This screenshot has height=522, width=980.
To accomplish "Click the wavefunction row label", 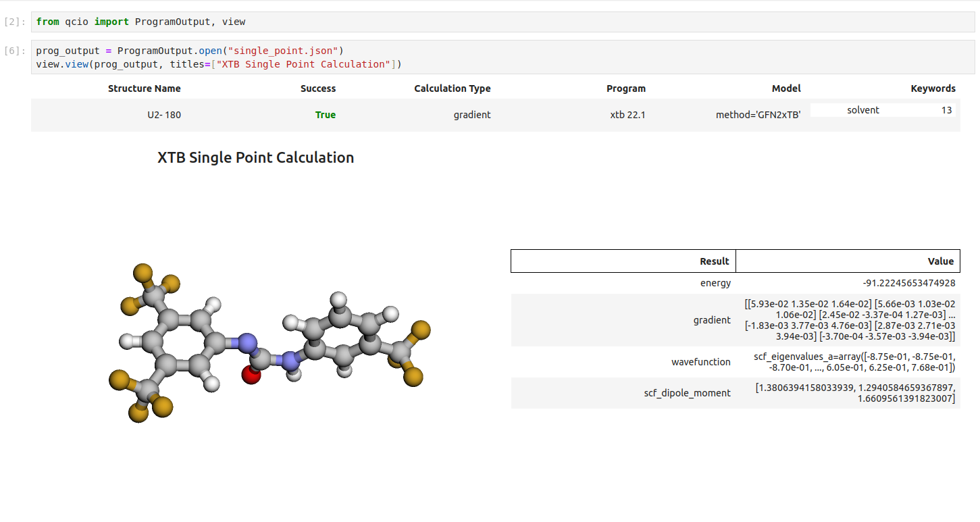I will tap(700, 362).
